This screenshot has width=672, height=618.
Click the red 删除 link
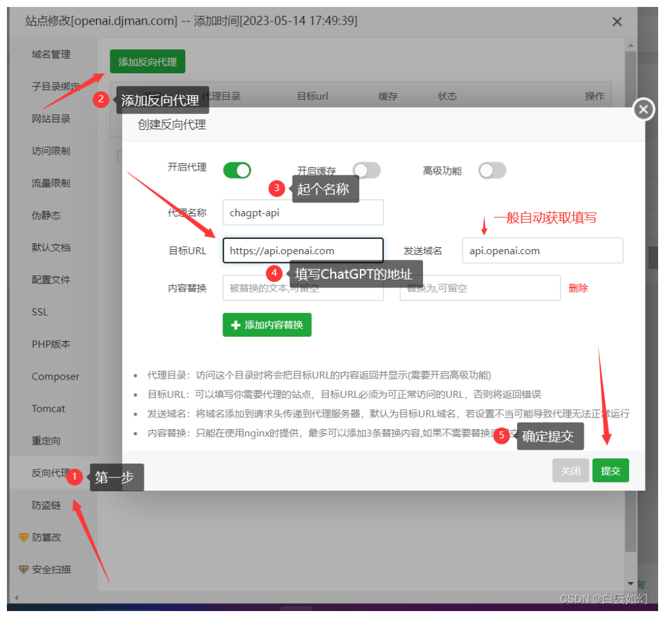point(578,288)
